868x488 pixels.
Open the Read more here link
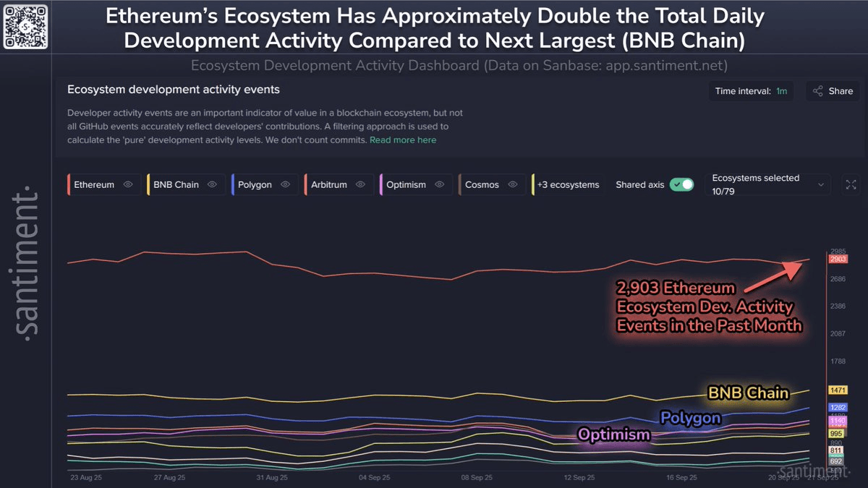(403, 140)
